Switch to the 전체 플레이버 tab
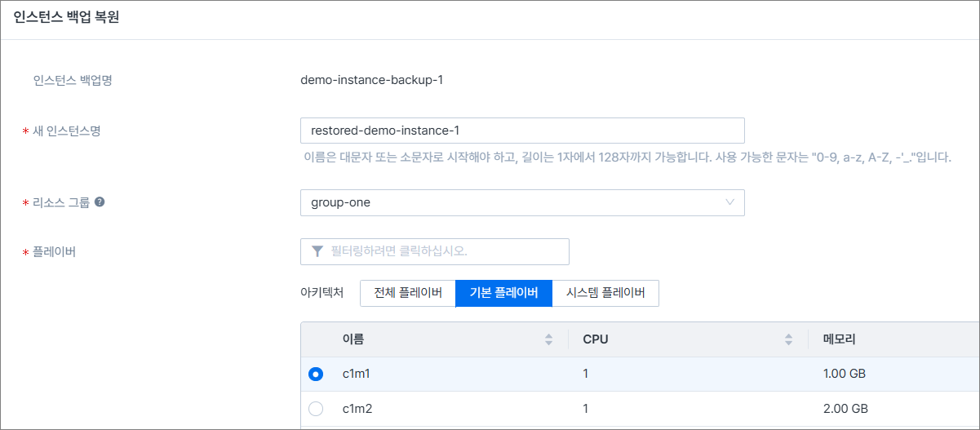The image size is (980, 430). [407, 294]
